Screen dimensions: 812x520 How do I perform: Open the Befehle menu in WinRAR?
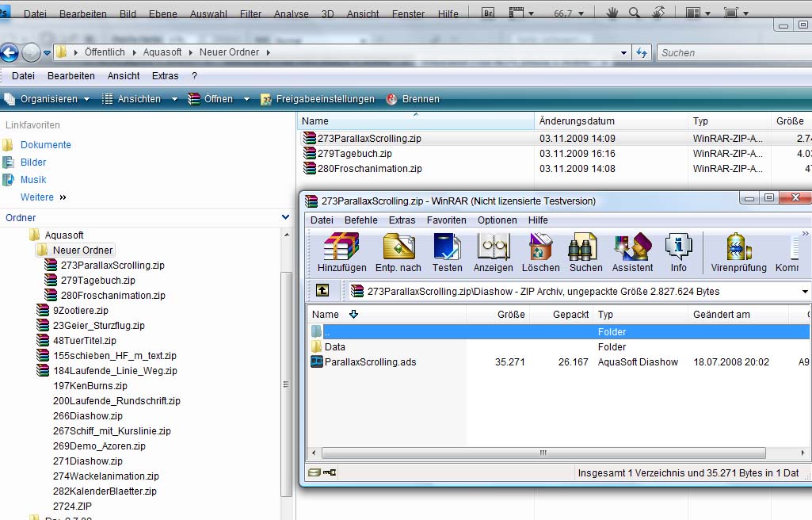pos(360,220)
